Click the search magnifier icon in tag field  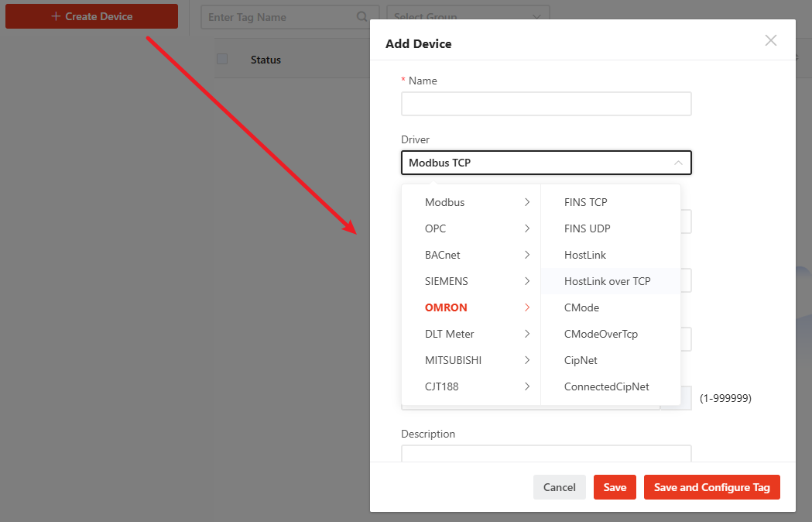362,17
